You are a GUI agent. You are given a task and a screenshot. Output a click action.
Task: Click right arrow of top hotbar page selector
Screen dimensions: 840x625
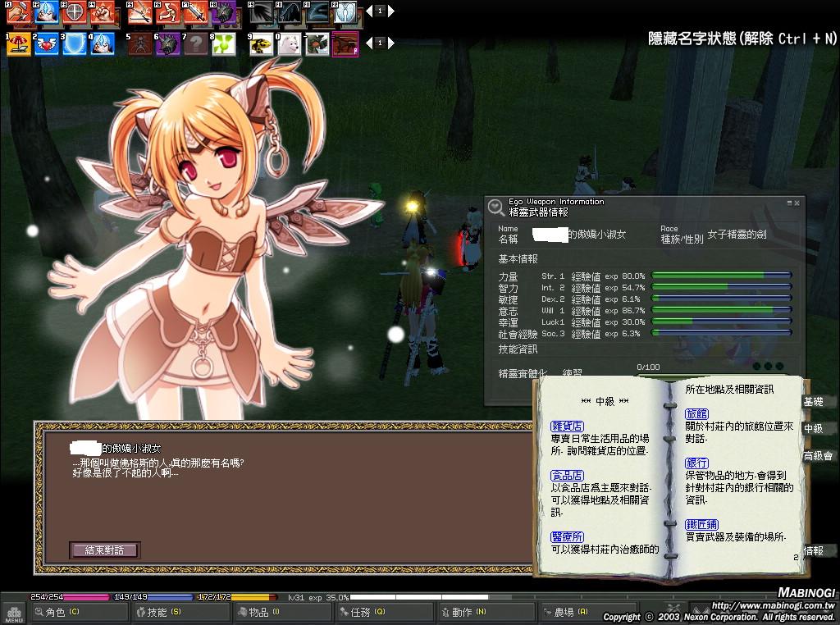click(391, 11)
